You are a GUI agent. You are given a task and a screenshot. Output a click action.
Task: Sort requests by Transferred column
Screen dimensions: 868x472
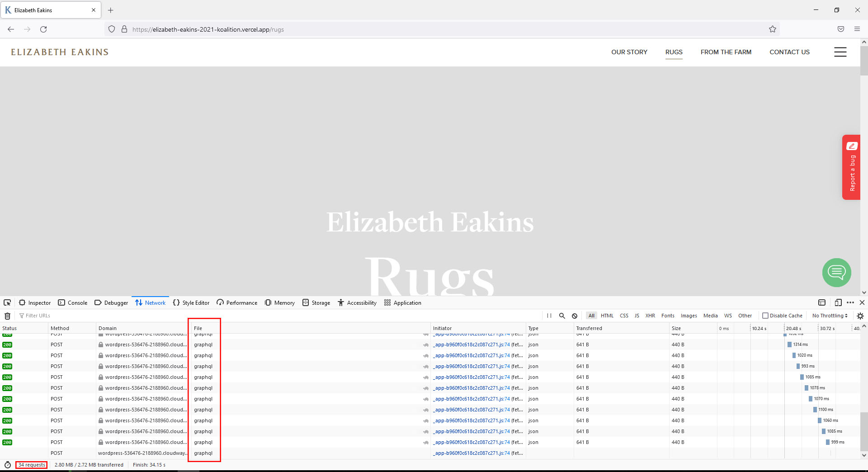click(x=621, y=328)
